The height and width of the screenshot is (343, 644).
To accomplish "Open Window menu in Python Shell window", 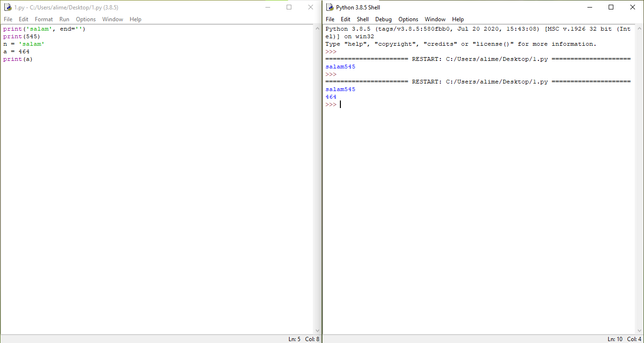I will [435, 19].
